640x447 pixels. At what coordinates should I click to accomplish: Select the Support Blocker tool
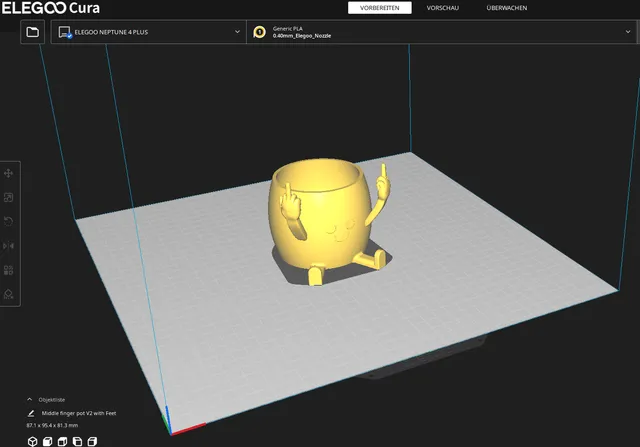[8, 294]
